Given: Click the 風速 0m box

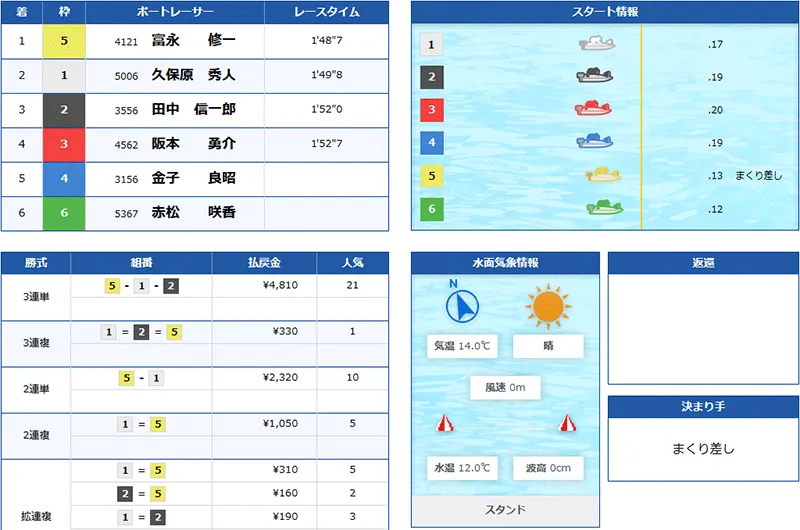Looking at the screenshot, I should pyautogui.click(x=505, y=388).
